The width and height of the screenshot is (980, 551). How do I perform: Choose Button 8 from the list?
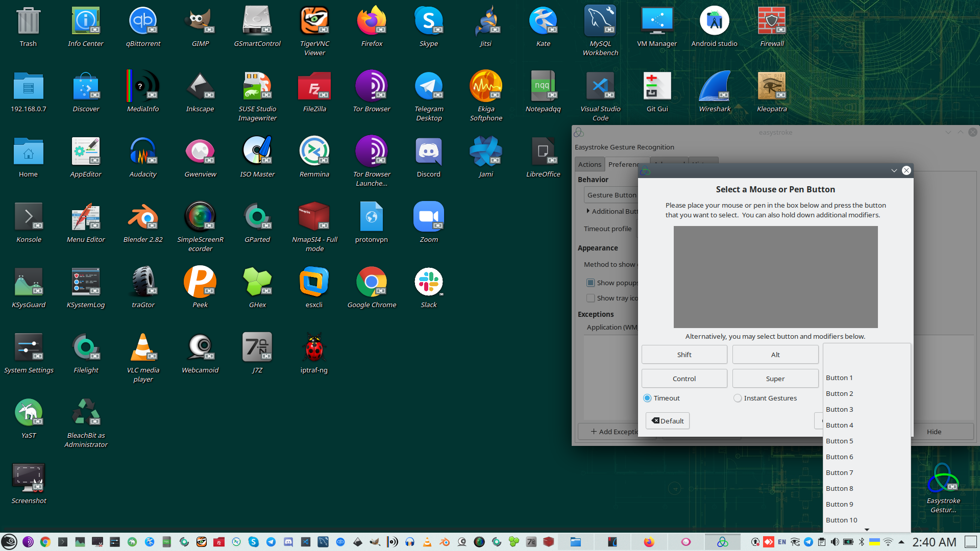840,488
